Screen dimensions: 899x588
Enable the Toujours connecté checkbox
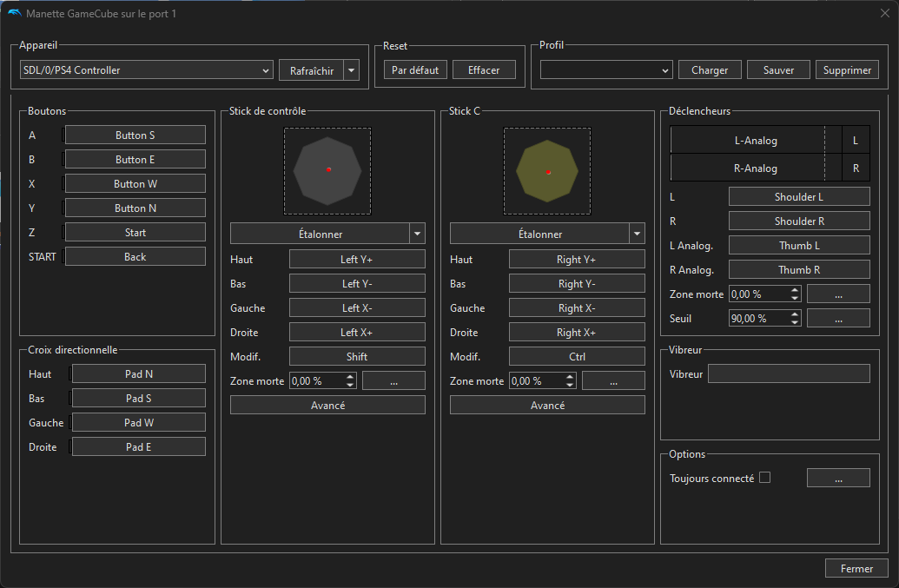point(764,477)
